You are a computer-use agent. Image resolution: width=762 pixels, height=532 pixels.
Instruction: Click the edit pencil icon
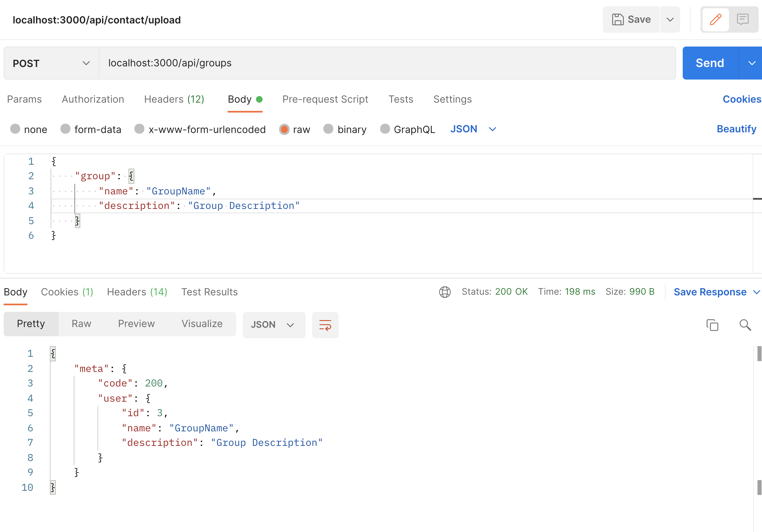[715, 19]
